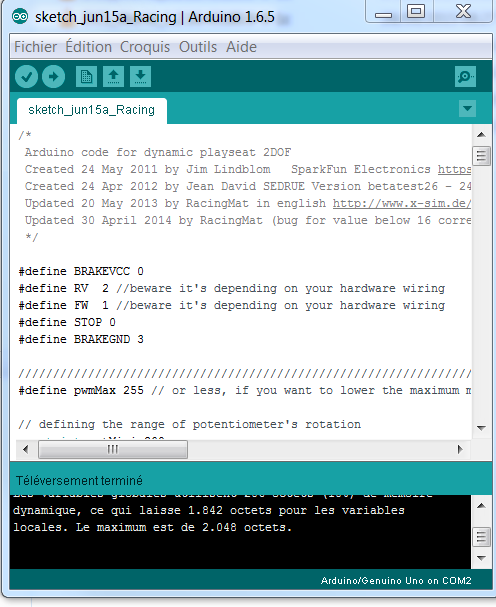Expand the tab options dropdown arrow

467,108
